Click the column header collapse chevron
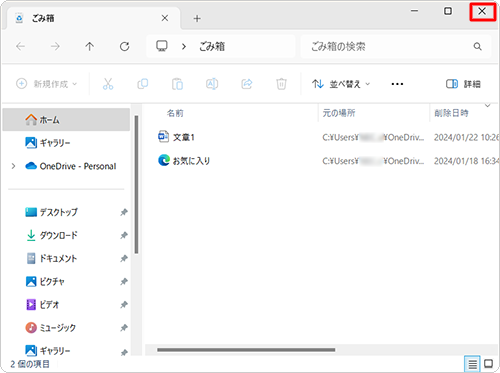This screenshot has width=500, height=373. [x=487, y=106]
